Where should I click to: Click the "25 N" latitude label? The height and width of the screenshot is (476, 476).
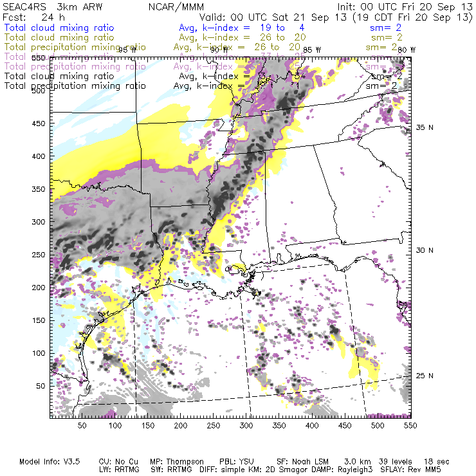tap(425, 376)
